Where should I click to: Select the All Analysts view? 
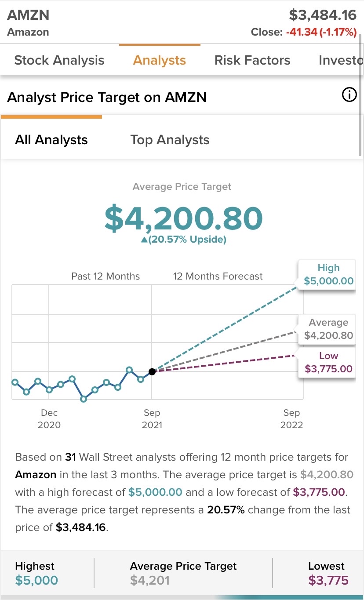click(51, 140)
